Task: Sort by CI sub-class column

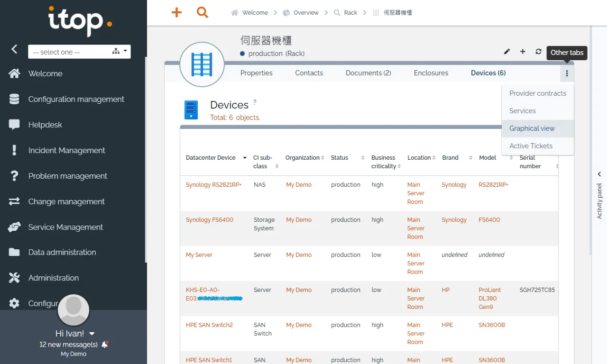Action: [x=266, y=162]
